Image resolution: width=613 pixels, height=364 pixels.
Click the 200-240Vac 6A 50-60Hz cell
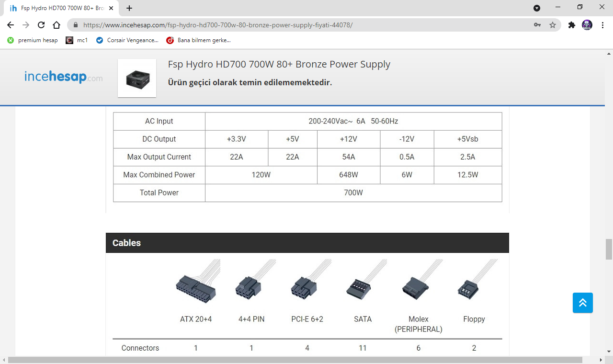point(353,121)
